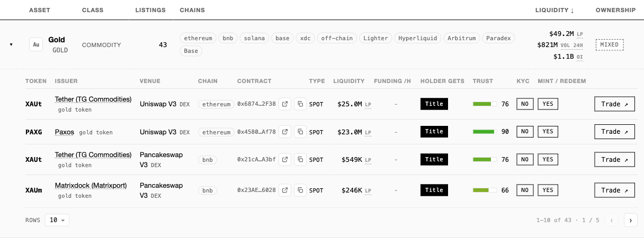
Task: Click KYC NO badge in PAXG row
Action: tap(525, 132)
